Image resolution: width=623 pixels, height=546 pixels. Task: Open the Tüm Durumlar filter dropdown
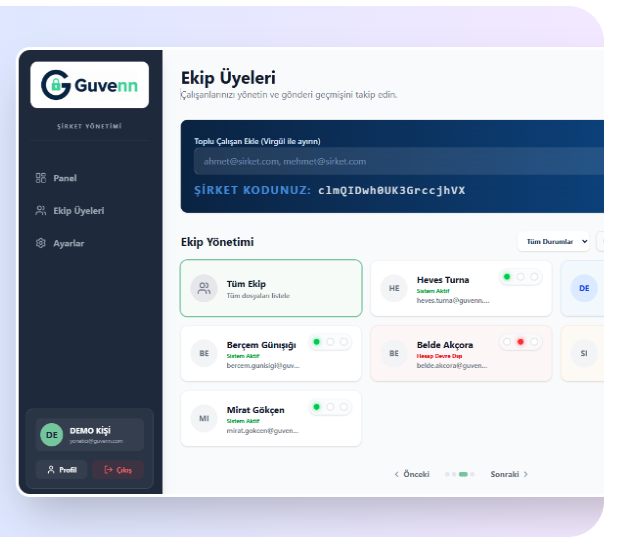coord(553,242)
